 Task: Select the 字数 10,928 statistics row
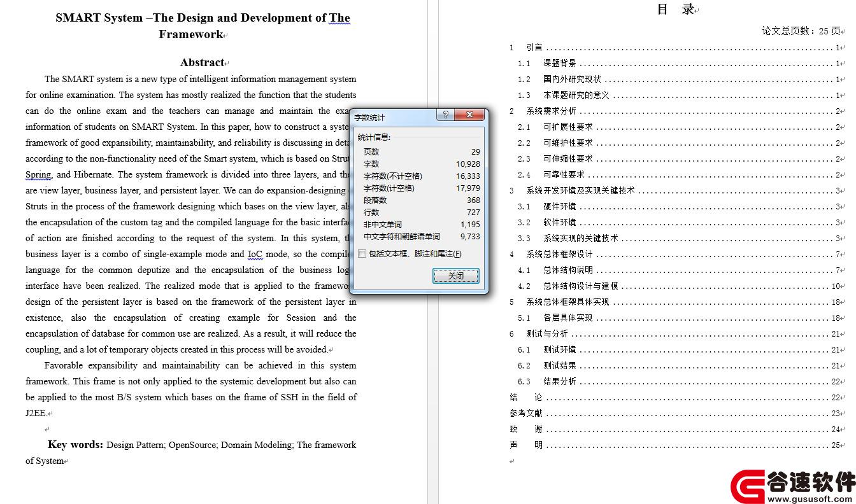pos(421,164)
